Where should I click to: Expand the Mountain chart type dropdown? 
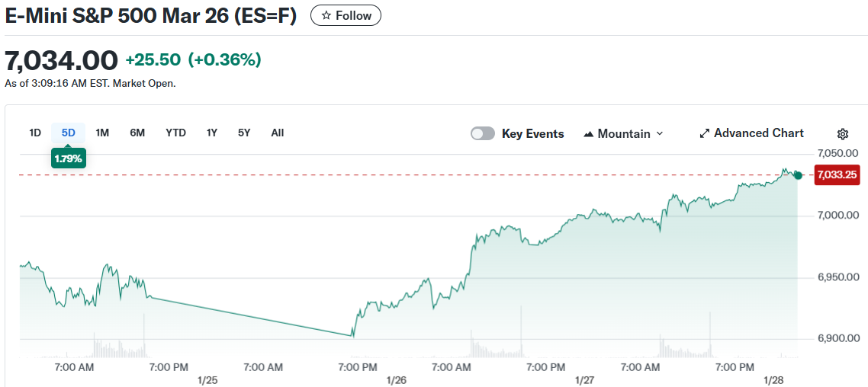pos(623,134)
